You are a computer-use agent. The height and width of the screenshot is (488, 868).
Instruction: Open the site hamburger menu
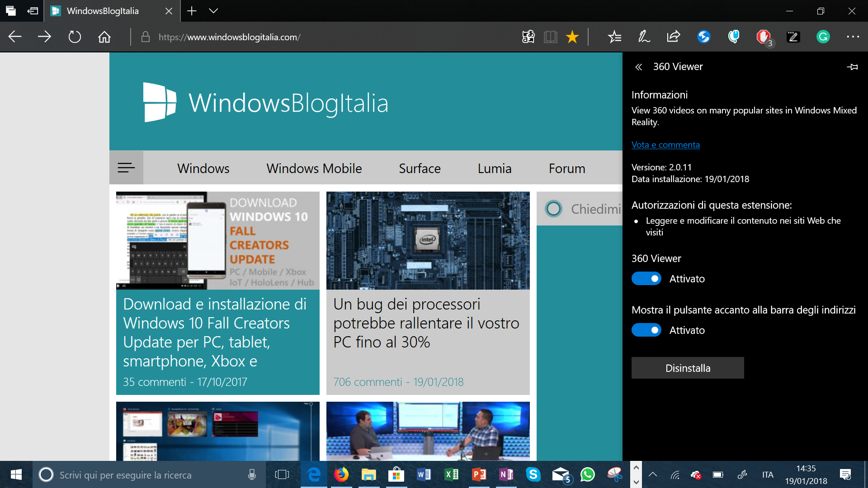126,168
